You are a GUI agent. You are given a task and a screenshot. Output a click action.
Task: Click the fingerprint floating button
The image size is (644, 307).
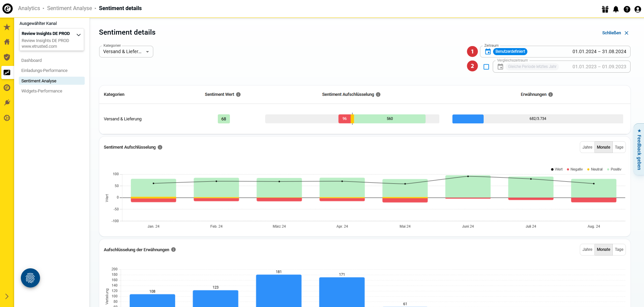[x=30, y=278]
